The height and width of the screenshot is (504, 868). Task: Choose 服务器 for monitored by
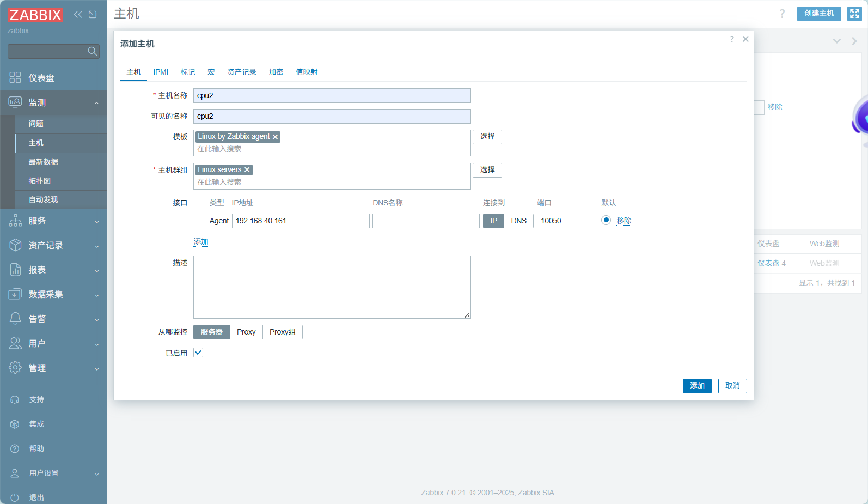212,332
